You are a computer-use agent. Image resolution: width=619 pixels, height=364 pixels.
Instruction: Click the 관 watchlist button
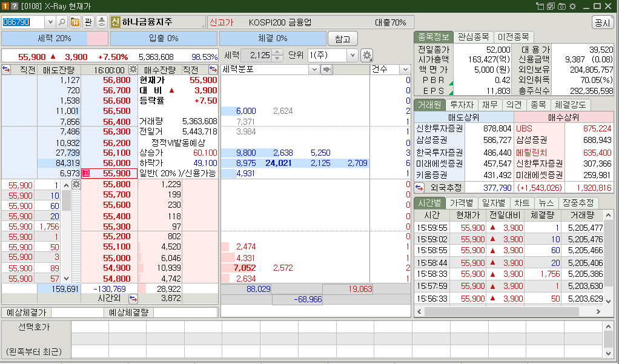click(x=88, y=22)
